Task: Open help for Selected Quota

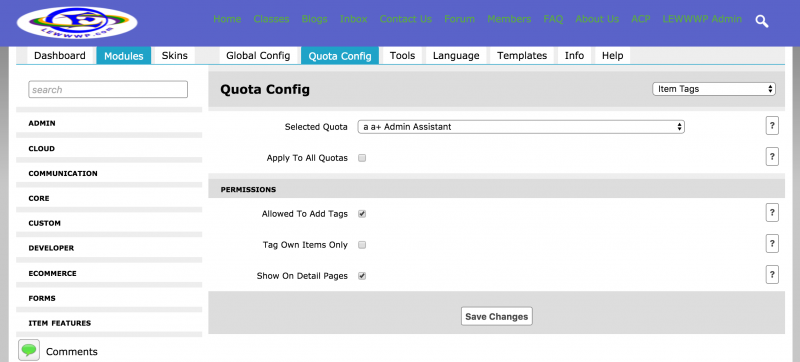Action: point(772,126)
